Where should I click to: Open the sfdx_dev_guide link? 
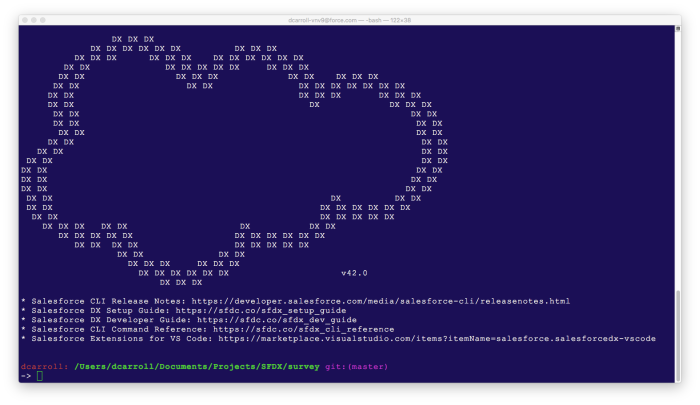(x=277, y=320)
